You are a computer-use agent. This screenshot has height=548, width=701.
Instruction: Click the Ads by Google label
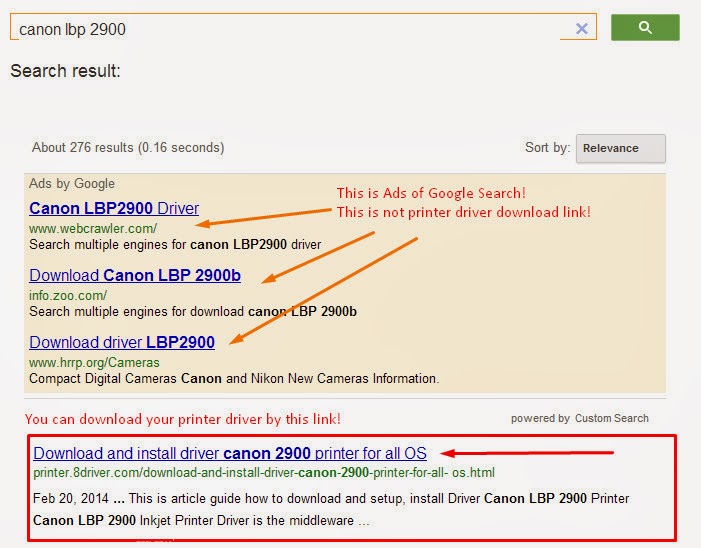click(x=72, y=183)
